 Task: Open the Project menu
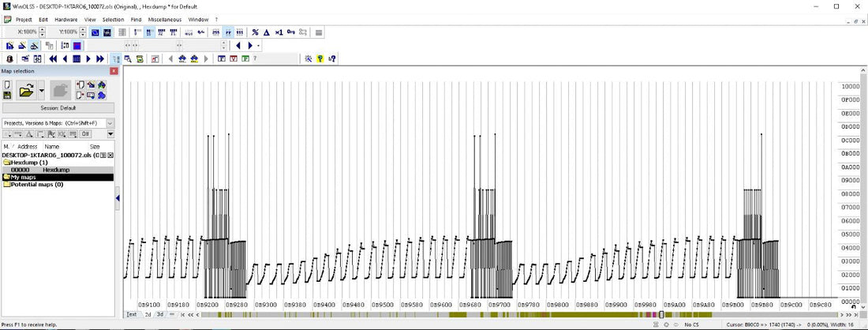tap(23, 20)
